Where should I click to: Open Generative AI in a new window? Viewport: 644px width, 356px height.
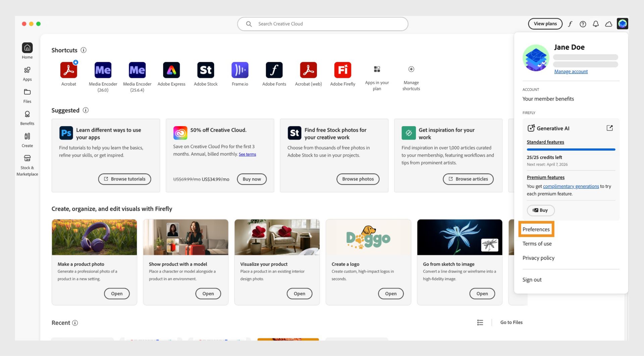coord(610,128)
